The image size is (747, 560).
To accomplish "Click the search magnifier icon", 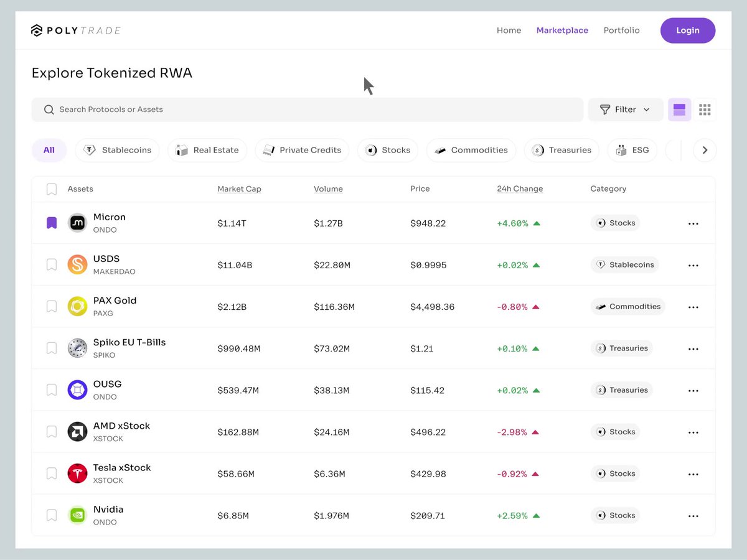I will click(49, 110).
